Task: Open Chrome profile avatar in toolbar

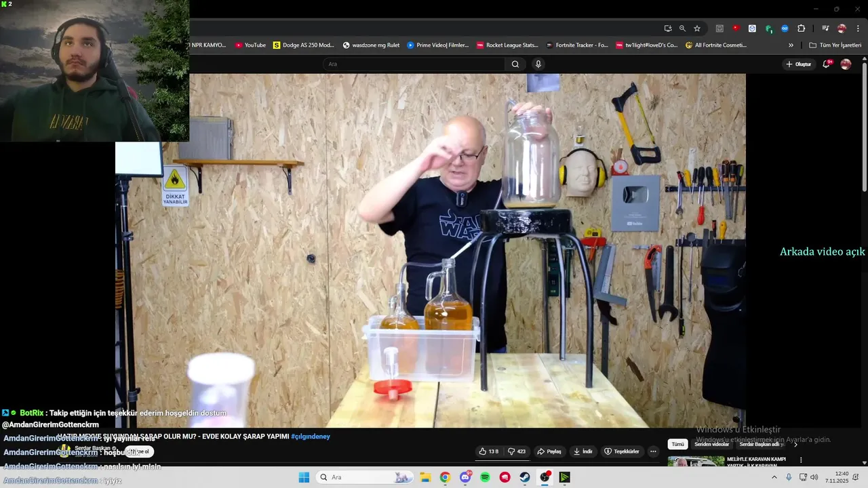Action: [x=842, y=28]
